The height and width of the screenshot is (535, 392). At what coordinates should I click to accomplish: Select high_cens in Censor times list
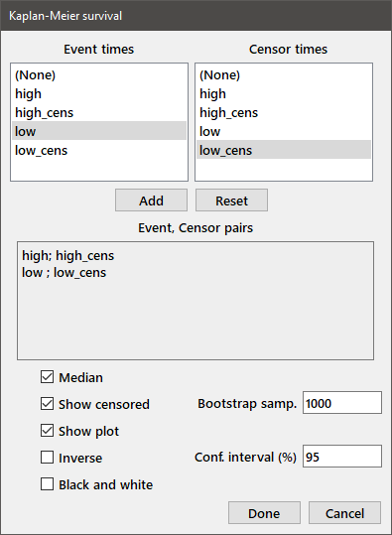(x=284, y=112)
